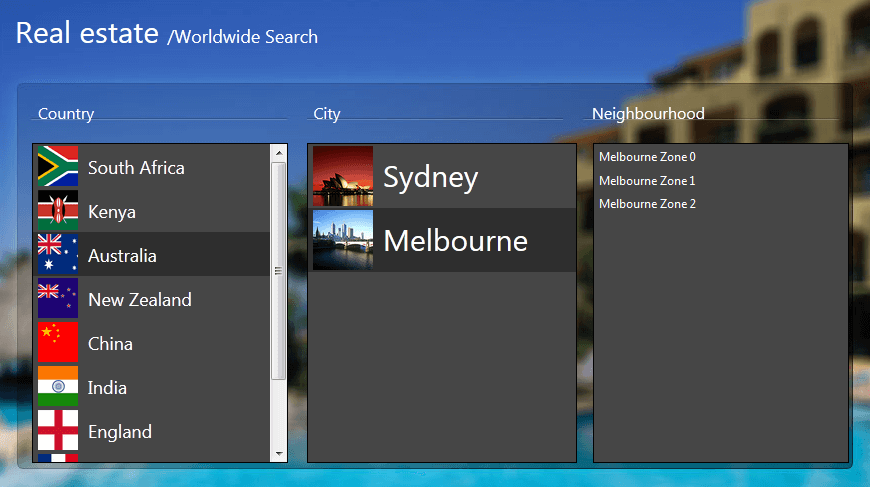This screenshot has height=487, width=870.
Task: Choose Melbourne Zone 2 neighbourhood
Action: click(x=647, y=204)
